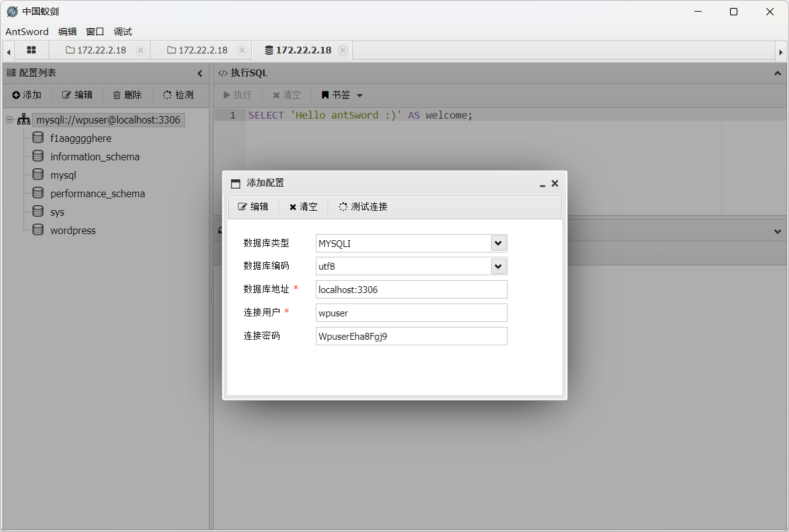
Task: Click 编辑 in the 配置列表 toolbar
Action: point(77,95)
